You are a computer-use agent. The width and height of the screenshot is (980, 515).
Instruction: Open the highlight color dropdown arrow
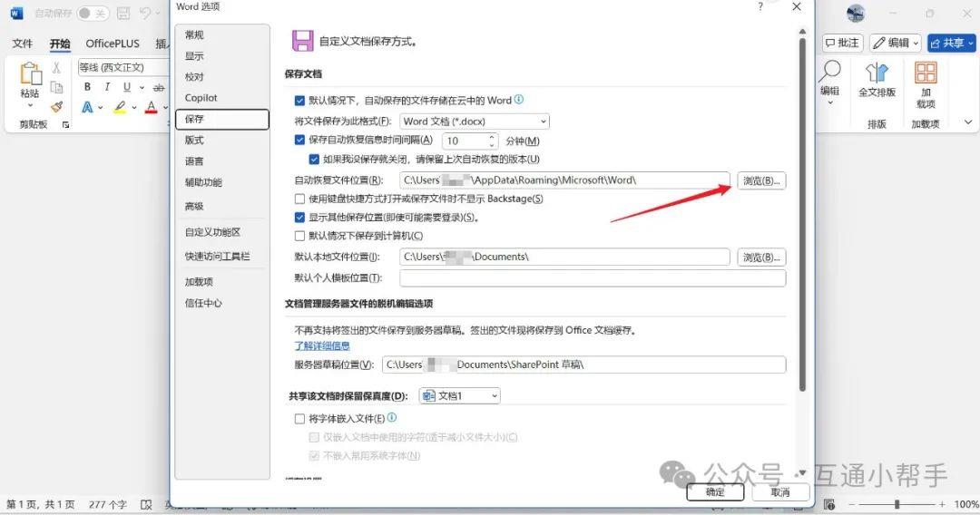coord(134,107)
